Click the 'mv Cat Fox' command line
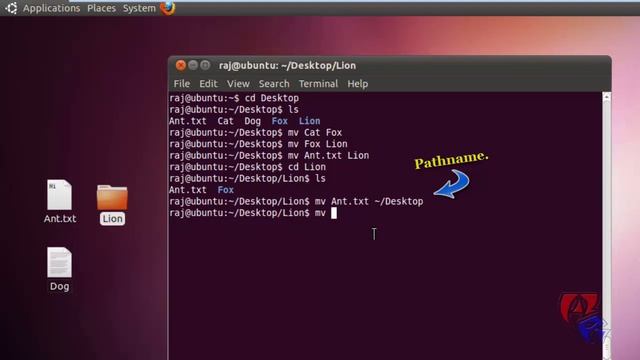This screenshot has width=640, height=360. click(256, 132)
